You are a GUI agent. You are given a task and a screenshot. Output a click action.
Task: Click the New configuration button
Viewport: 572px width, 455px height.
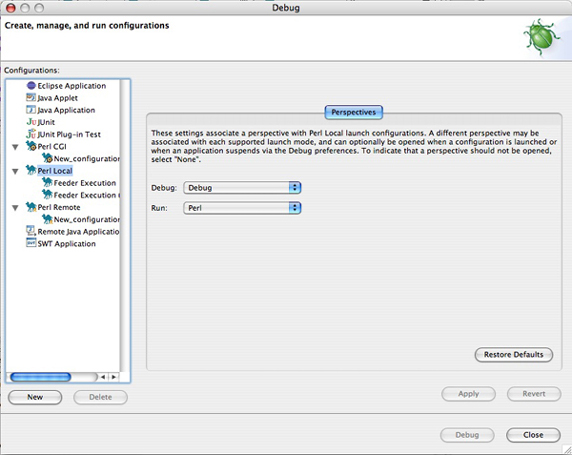coord(35,397)
